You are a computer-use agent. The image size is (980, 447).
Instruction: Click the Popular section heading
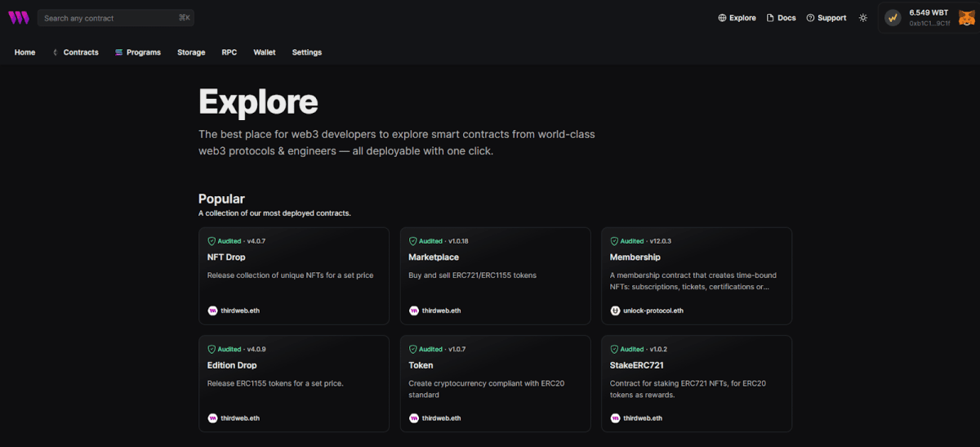coord(221,199)
